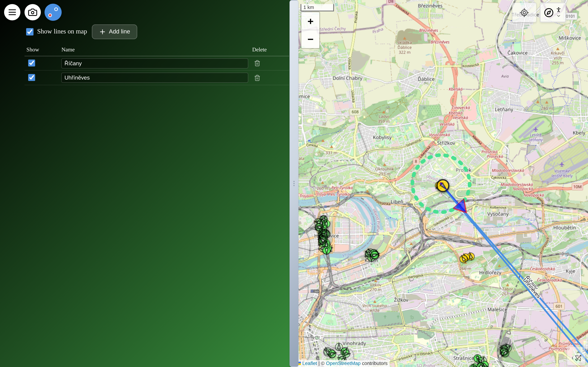This screenshot has height=367, width=588.
Task: Open the hamburger main menu
Action: pos(12,12)
